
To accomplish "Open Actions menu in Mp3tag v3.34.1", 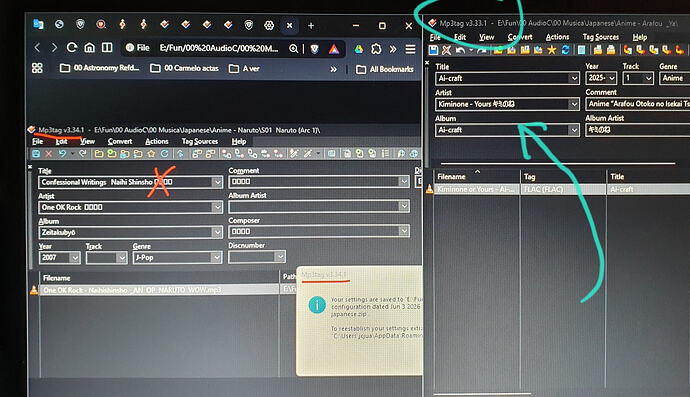I will (x=157, y=142).
